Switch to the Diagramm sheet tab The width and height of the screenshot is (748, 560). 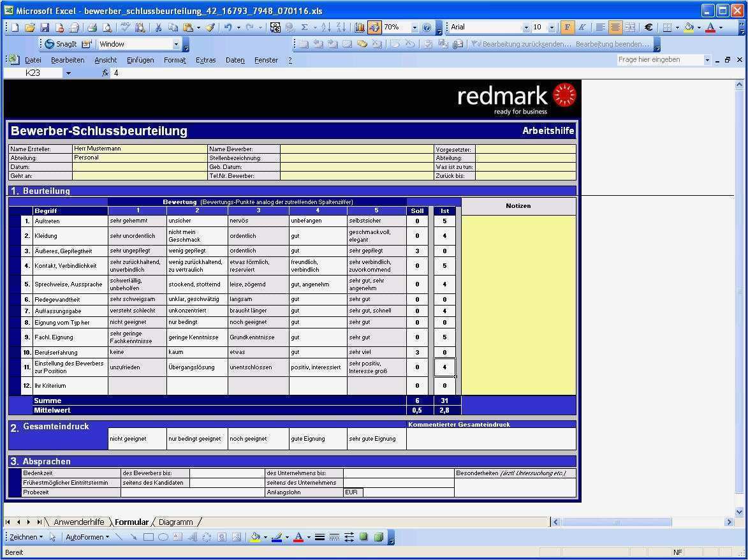tap(175, 522)
